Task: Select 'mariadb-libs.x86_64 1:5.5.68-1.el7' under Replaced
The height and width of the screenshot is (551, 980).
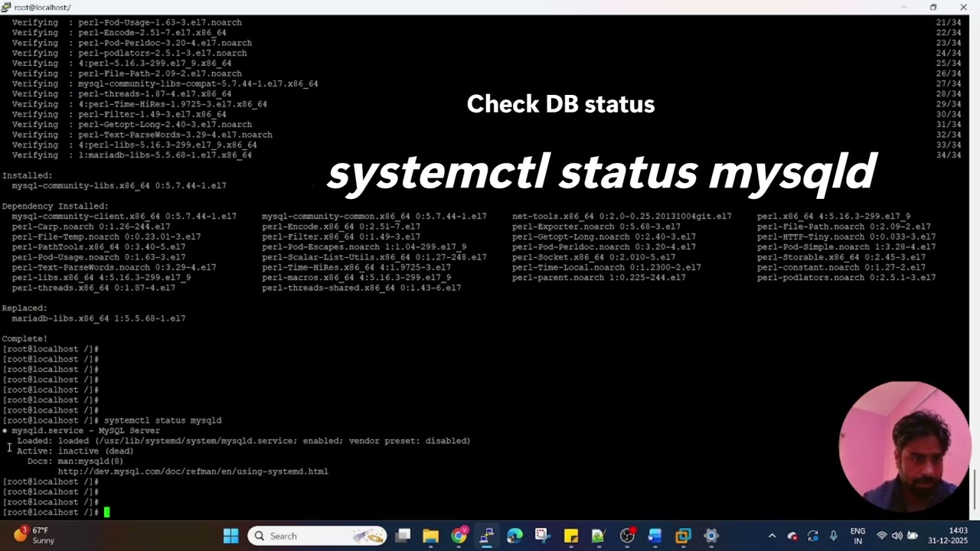Action: click(x=98, y=318)
